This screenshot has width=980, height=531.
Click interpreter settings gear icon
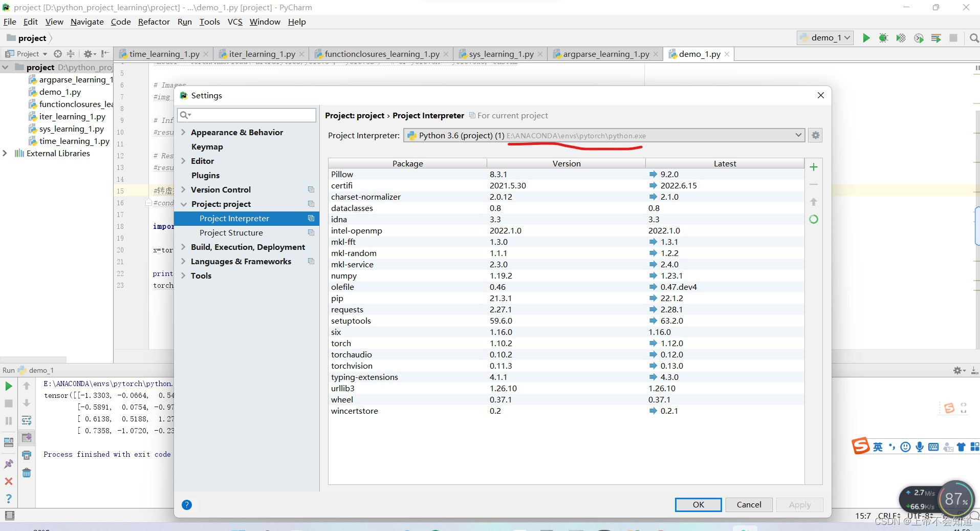pyautogui.click(x=816, y=135)
